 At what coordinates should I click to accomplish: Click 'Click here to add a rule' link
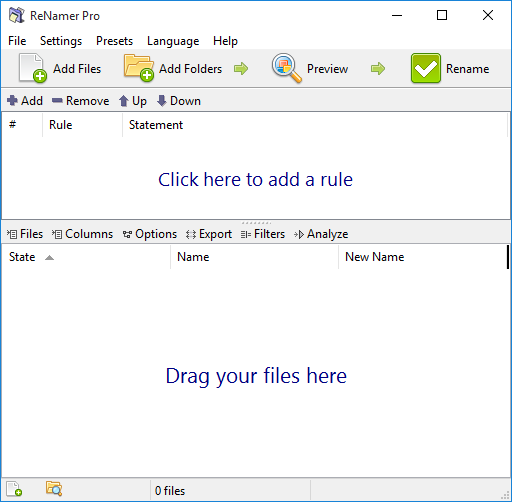pos(255,180)
